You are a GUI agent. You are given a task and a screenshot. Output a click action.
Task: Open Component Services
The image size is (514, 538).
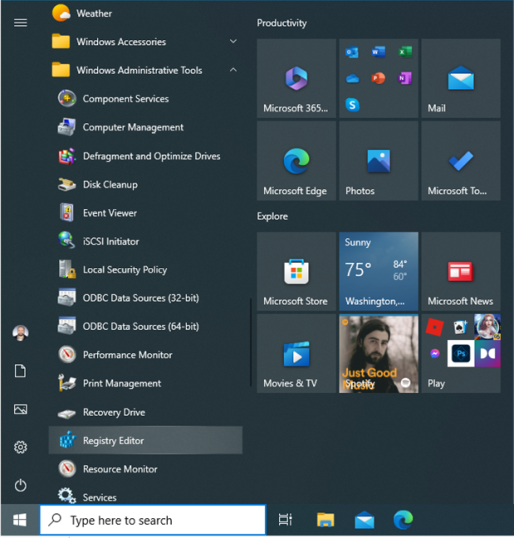pyautogui.click(x=145, y=99)
